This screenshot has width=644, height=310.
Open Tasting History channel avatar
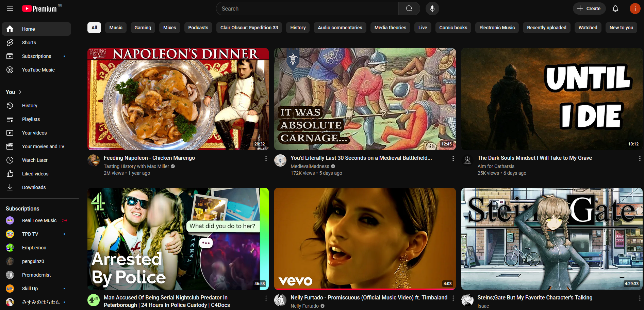coord(94,160)
